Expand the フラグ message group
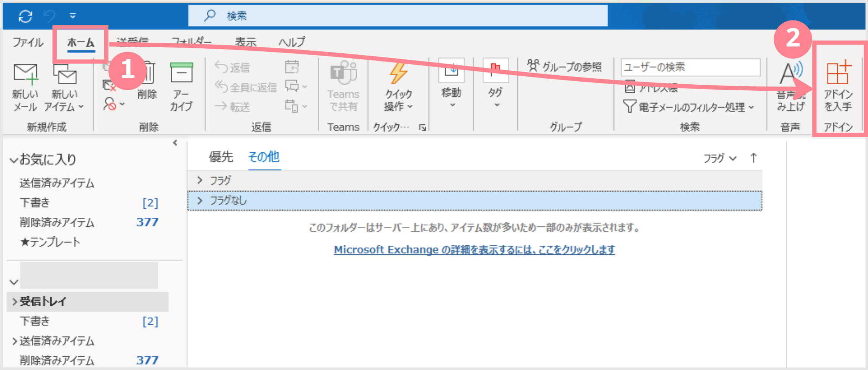The image size is (868, 370). (x=200, y=180)
